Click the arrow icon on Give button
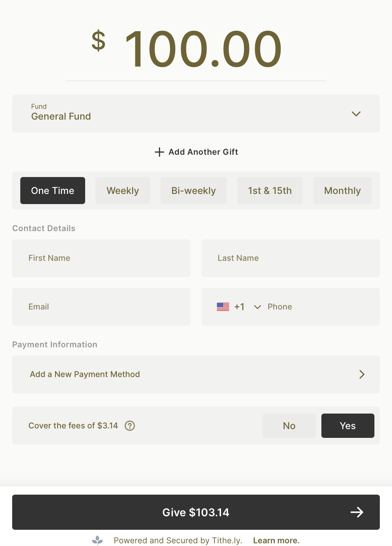 tap(357, 512)
